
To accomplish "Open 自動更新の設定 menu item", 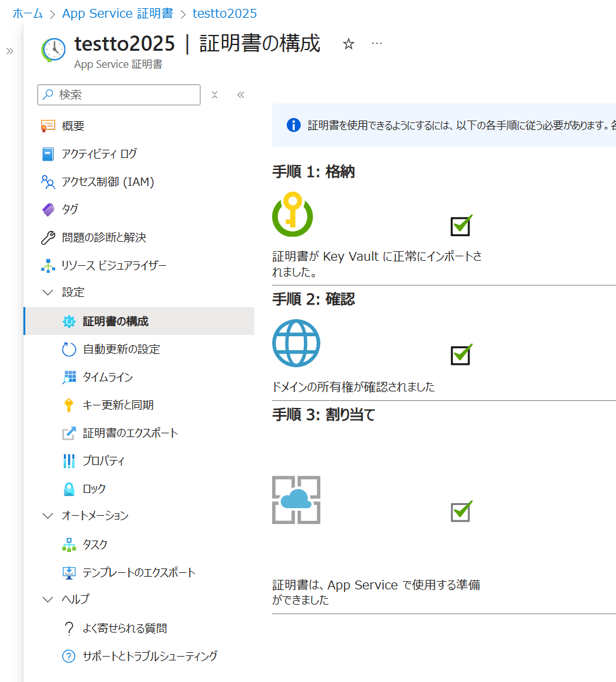I will click(x=121, y=349).
